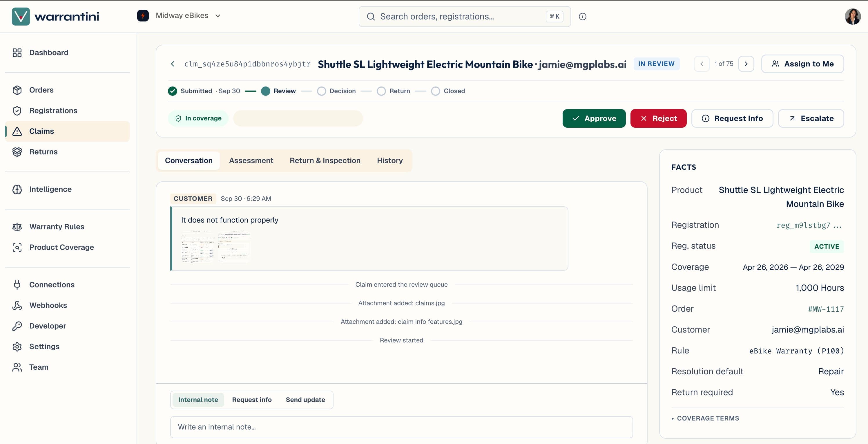Image resolution: width=868 pixels, height=444 pixels.
Task: Click the Request Info button in the claim header
Action: pos(732,118)
